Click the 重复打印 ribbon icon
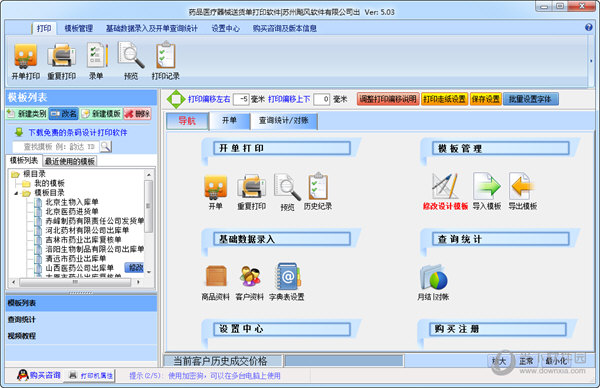600x388 pixels. click(x=61, y=61)
